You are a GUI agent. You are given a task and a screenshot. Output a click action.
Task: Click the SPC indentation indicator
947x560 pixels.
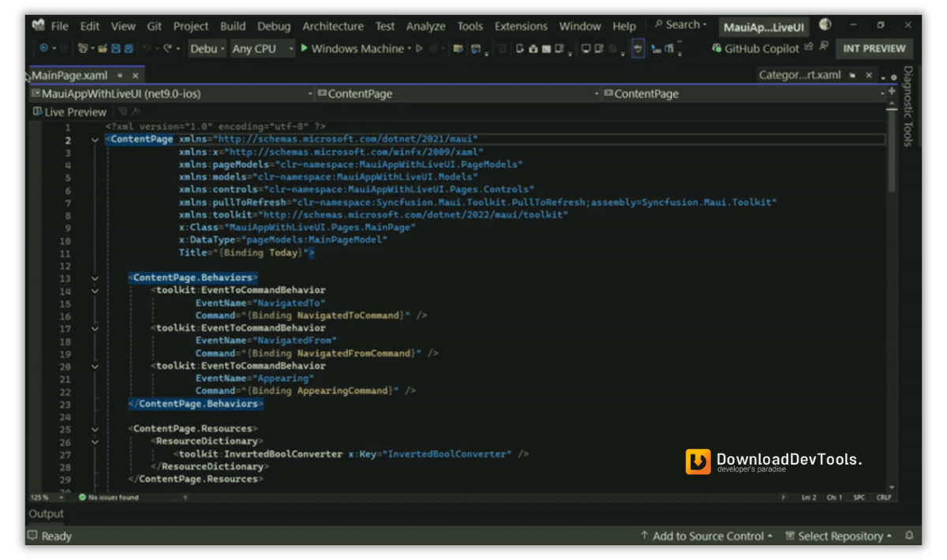click(x=859, y=498)
